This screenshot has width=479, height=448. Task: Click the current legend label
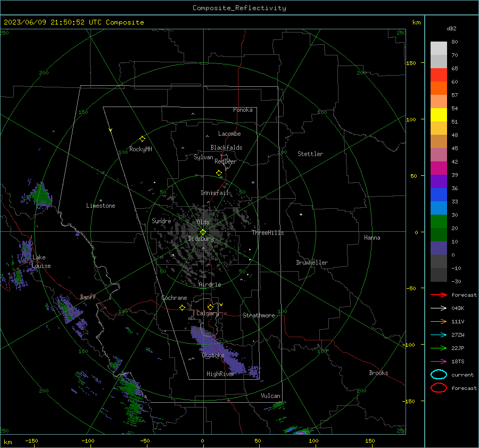(x=462, y=374)
